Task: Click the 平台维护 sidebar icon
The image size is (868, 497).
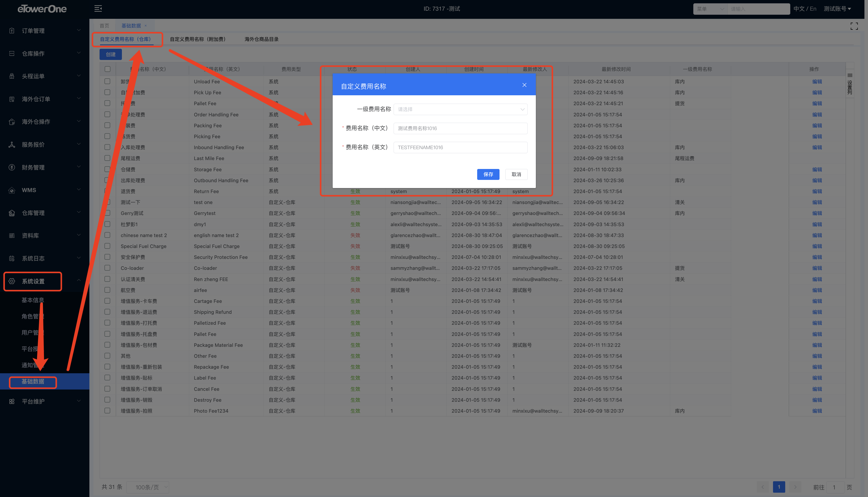Action: 12,401
